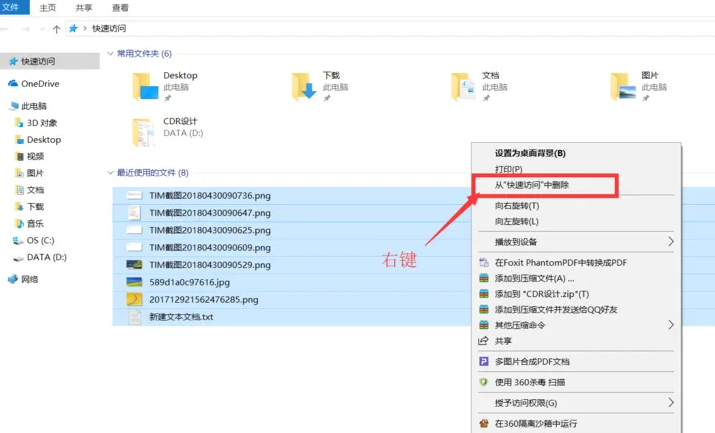Choose 在Foxit PhantomPDF中转换成PDF
The width and height of the screenshot is (715, 433).
pos(561,263)
